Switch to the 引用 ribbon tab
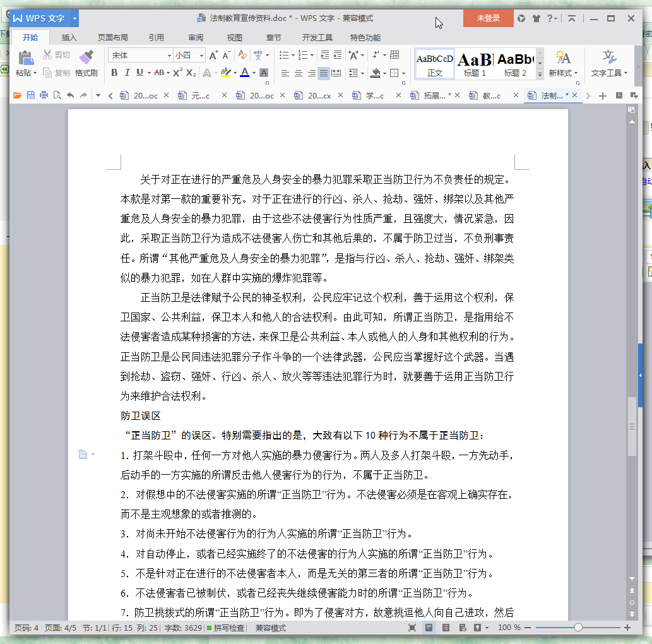 (157, 37)
